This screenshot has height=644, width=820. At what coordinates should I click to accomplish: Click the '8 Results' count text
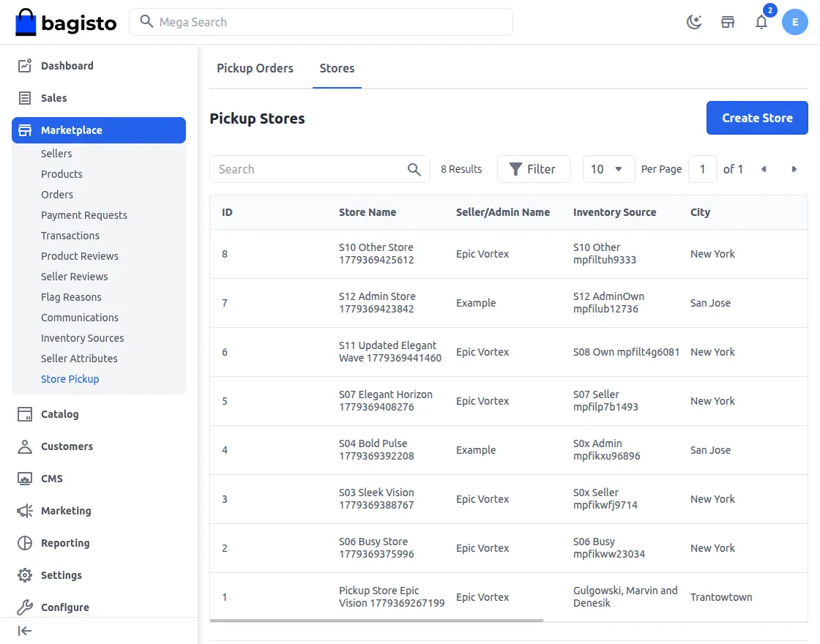(x=461, y=169)
